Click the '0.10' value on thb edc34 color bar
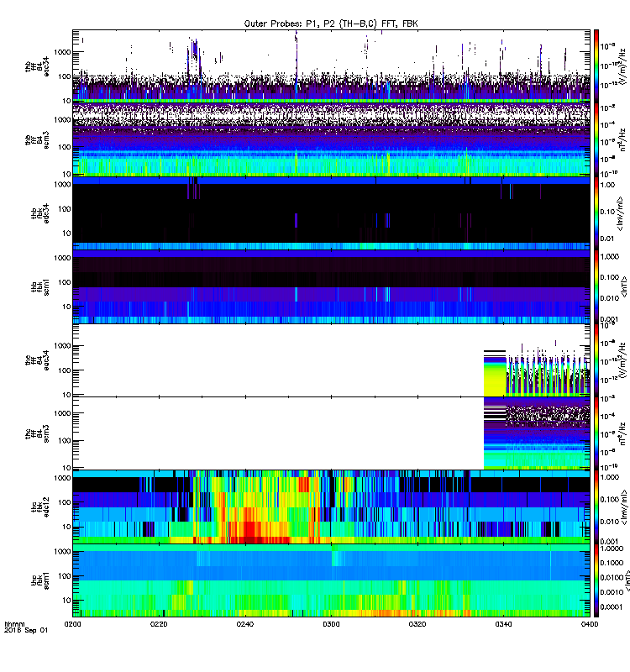This screenshot has width=630, height=672. coord(607,212)
